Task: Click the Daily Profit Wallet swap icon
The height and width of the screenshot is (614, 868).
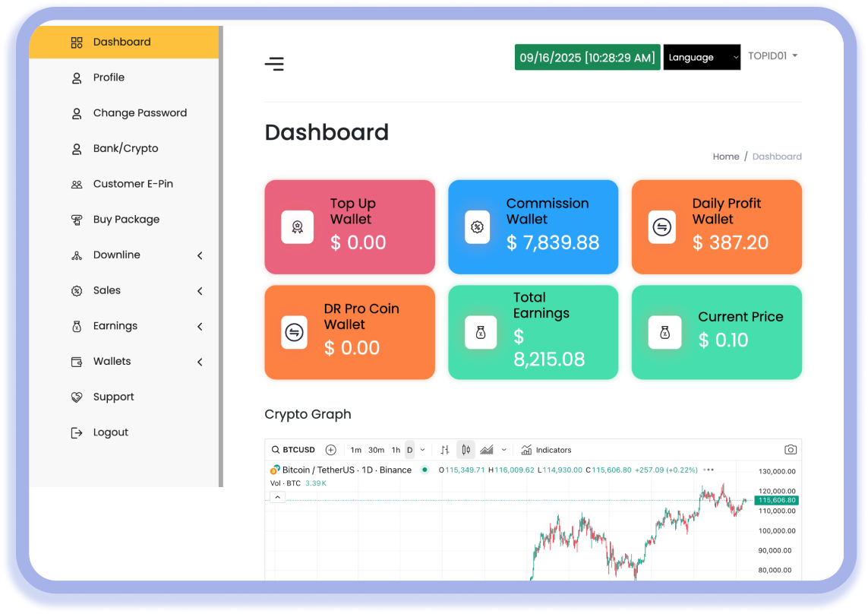Action: coord(661,227)
